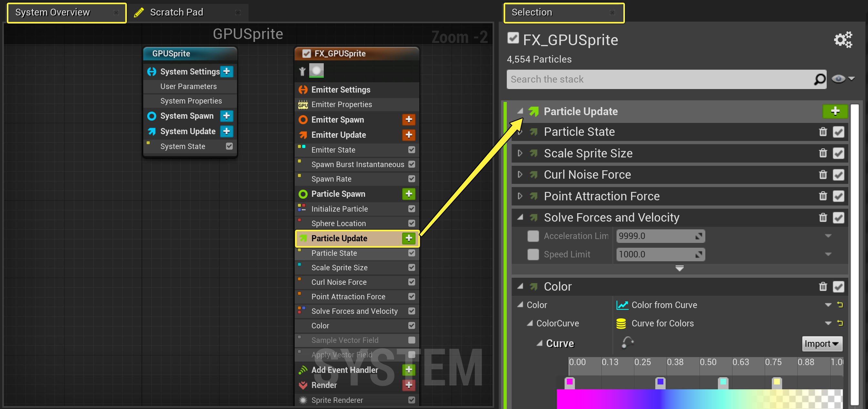Disable Scale Sprite Size in Selection panel
868x409 pixels.
tap(838, 154)
